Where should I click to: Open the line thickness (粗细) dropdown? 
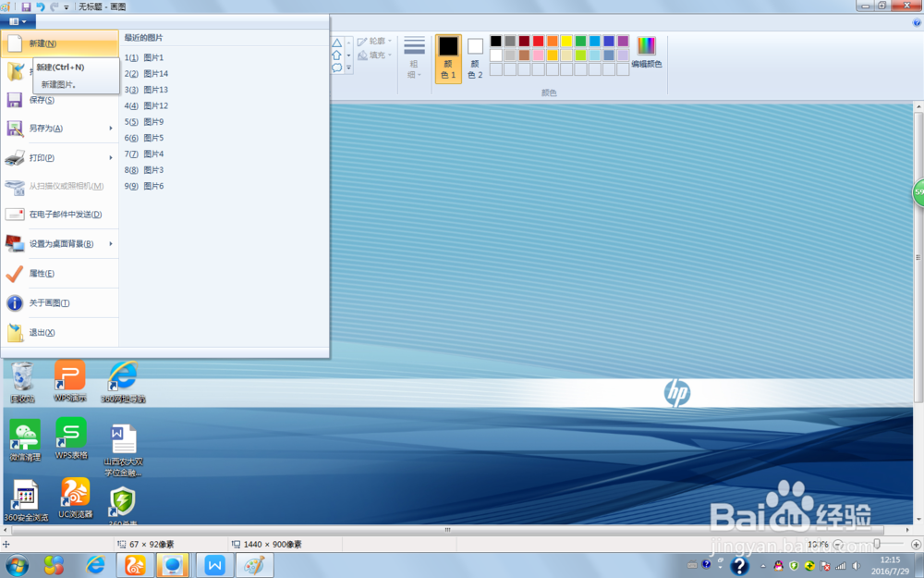(414, 57)
